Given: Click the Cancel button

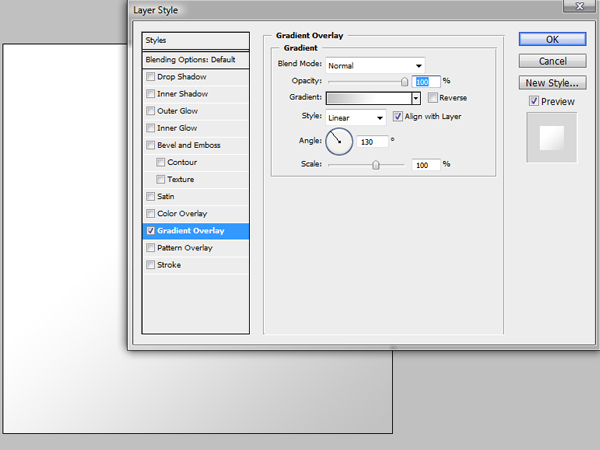Looking at the screenshot, I should [552, 61].
